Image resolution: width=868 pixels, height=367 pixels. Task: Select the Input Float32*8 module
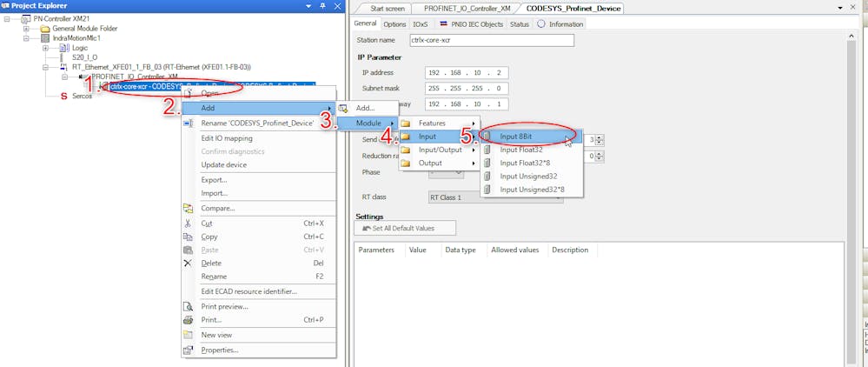(x=532, y=163)
